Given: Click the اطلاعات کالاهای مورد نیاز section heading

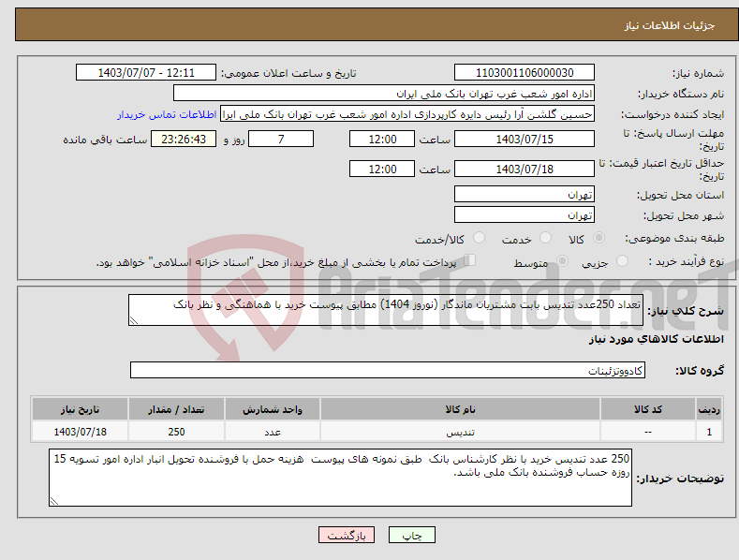Looking at the screenshot, I should click(656, 339).
